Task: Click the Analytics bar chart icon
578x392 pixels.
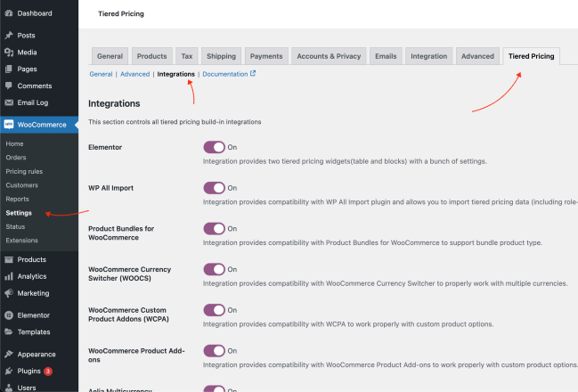Action: click(9, 276)
